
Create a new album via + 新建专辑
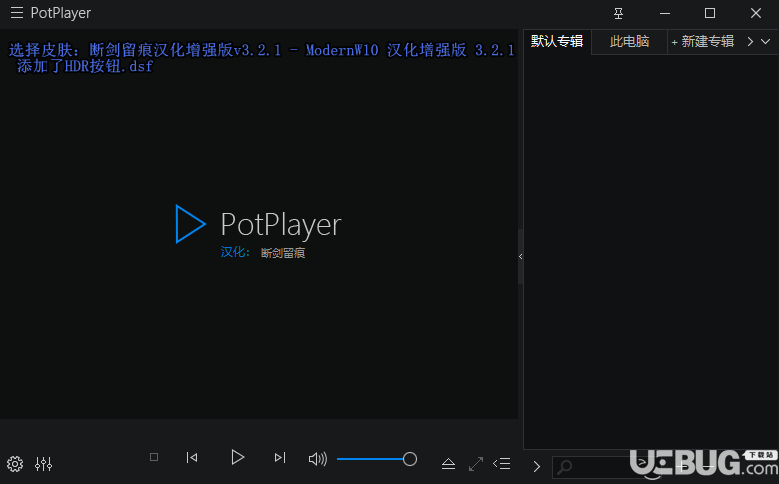coord(702,42)
